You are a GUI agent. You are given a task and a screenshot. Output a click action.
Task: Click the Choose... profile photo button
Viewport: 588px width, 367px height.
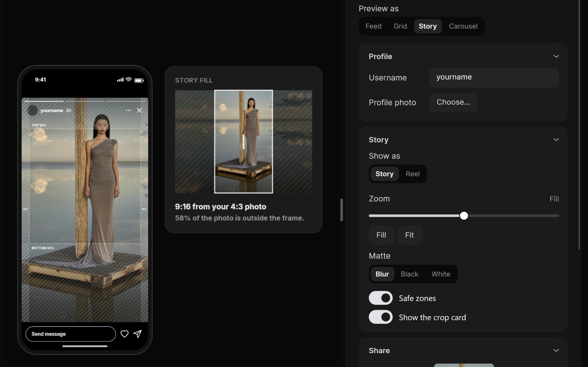coord(453,102)
